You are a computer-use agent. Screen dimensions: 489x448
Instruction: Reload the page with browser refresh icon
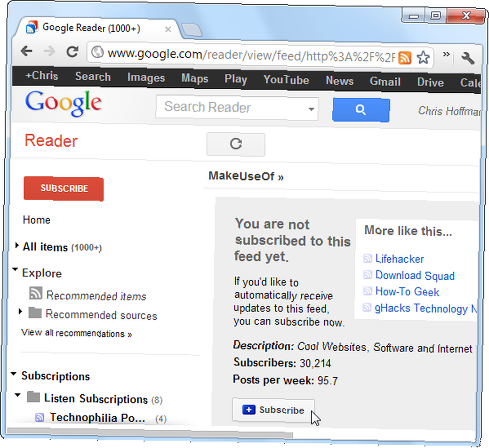[x=72, y=51]
